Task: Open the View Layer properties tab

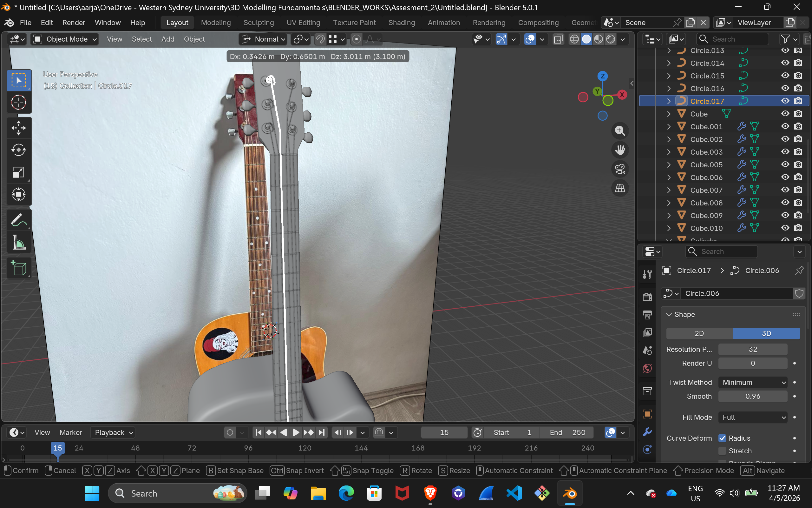Action: (x=647, y=333)
